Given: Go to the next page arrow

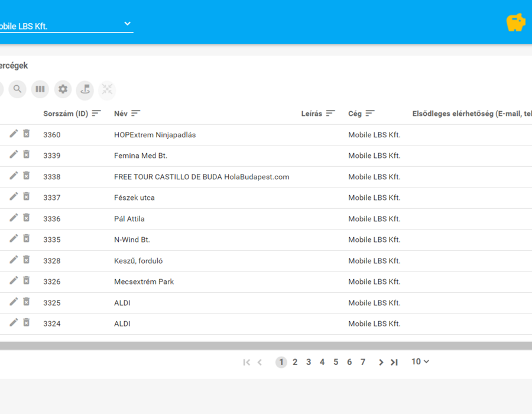Looking at the screenshot, I should click(381, 363).
